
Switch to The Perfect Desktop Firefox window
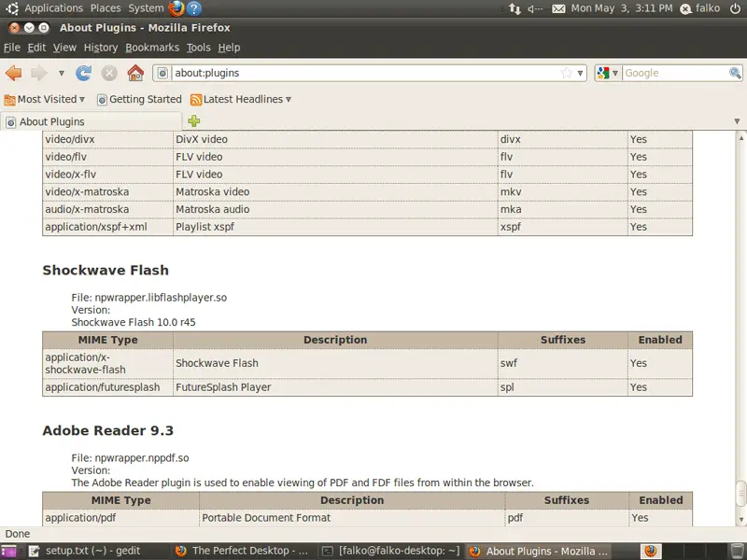click(242, 552)
